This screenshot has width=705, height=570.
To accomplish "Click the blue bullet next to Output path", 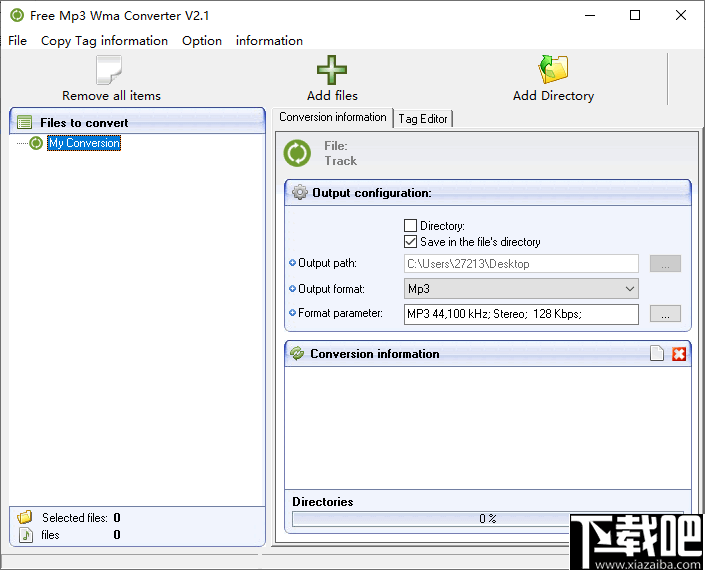I will click(292, 263).
